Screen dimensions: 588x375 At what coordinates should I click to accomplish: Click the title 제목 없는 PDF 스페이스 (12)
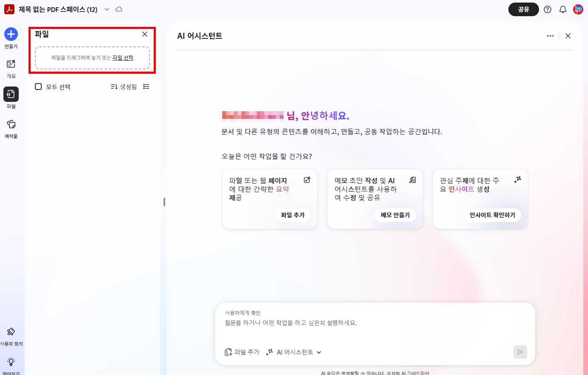pos(58,9)
